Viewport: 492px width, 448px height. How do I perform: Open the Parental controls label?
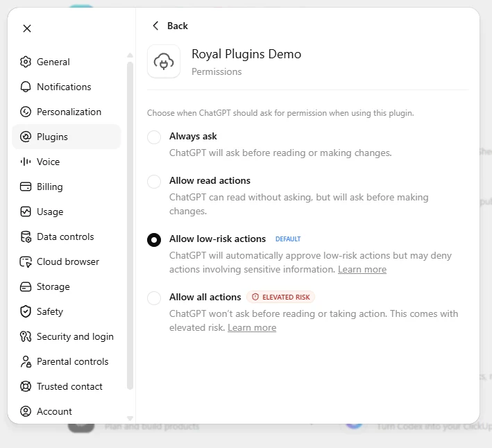point(72,361)
